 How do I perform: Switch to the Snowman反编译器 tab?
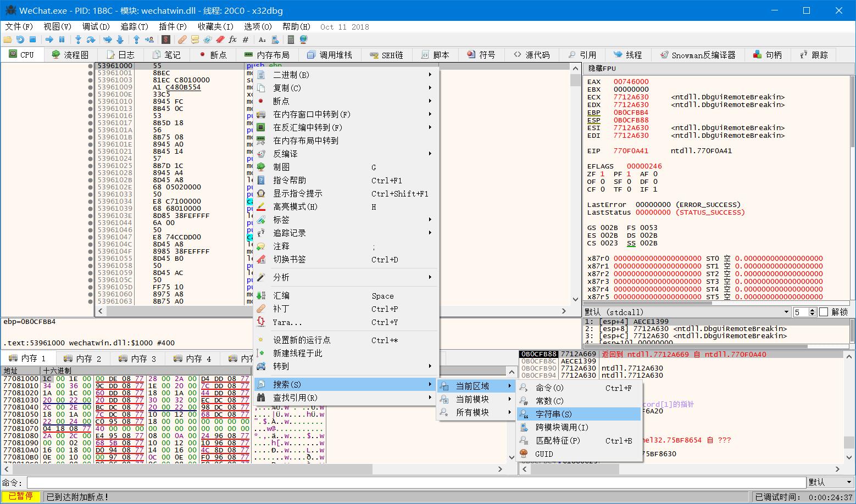click(x=698, y=55)
